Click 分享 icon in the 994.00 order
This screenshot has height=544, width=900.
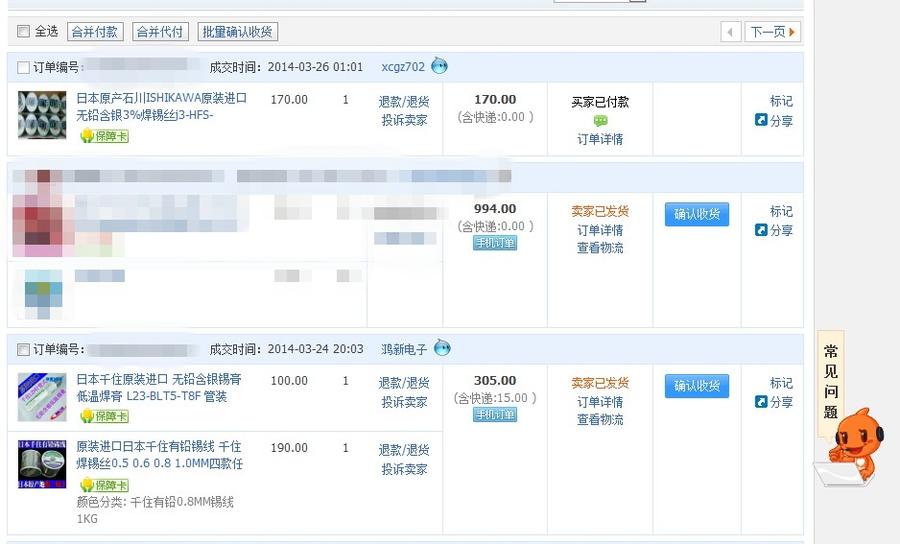click(x=761, y=230)
